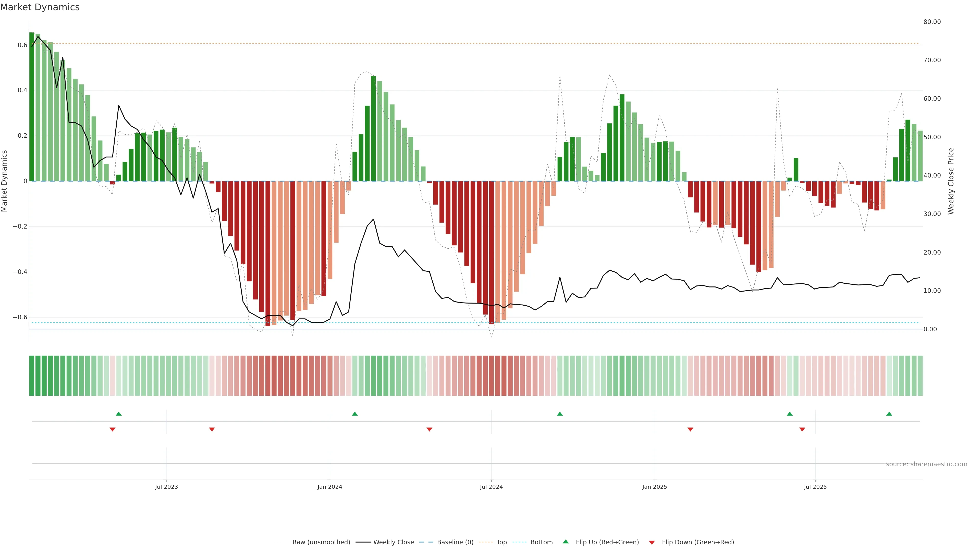Click the Flip Down legend triangle icon
Screen dimensions: 980x551
coord(652,543)
